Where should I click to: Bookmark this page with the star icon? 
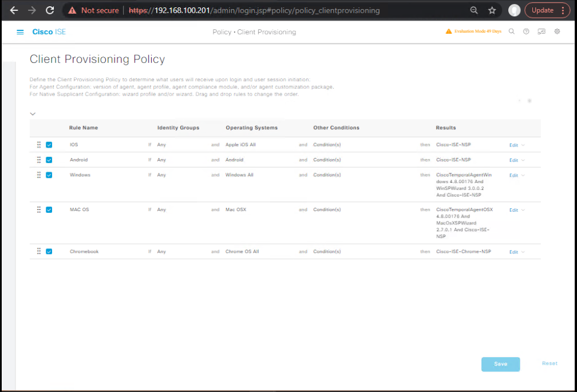click(492, 10)
